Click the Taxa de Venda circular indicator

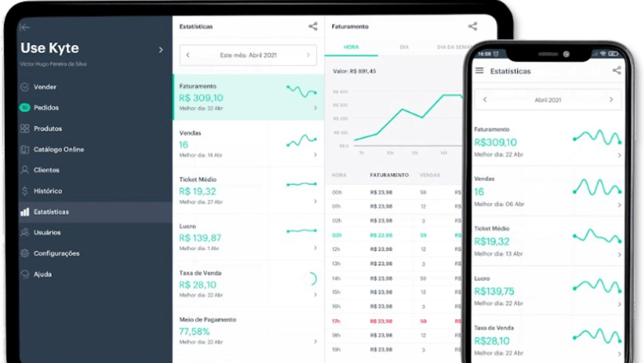[x=311, y=279]
